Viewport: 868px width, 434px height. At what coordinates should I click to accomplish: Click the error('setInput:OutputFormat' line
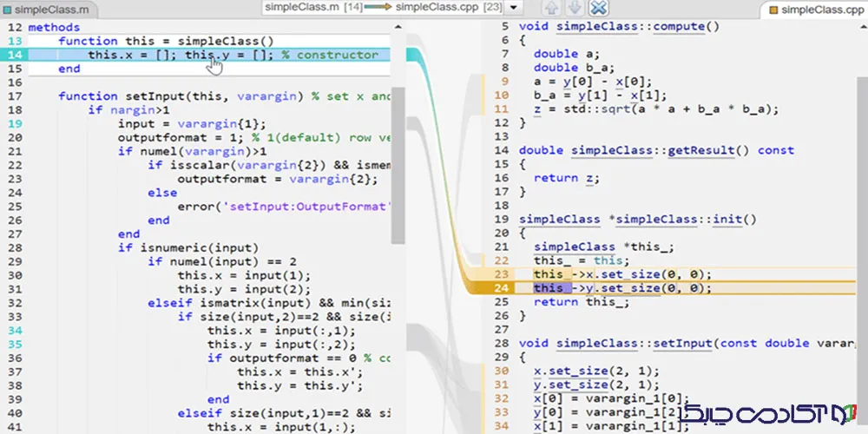[284, 206]
